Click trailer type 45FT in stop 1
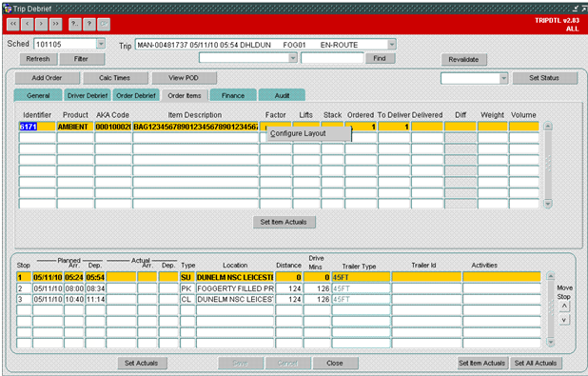This screenshot has height=376, width=588. (x=361, y=277)
